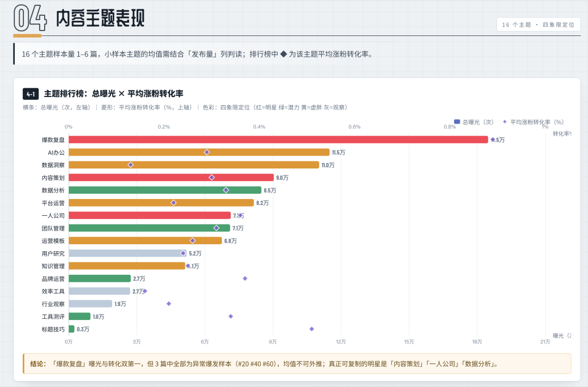Viewport: 588px width, 387px height.
Task: Select the diamond marker on 数据洞察 row
Action: point(131,165)
